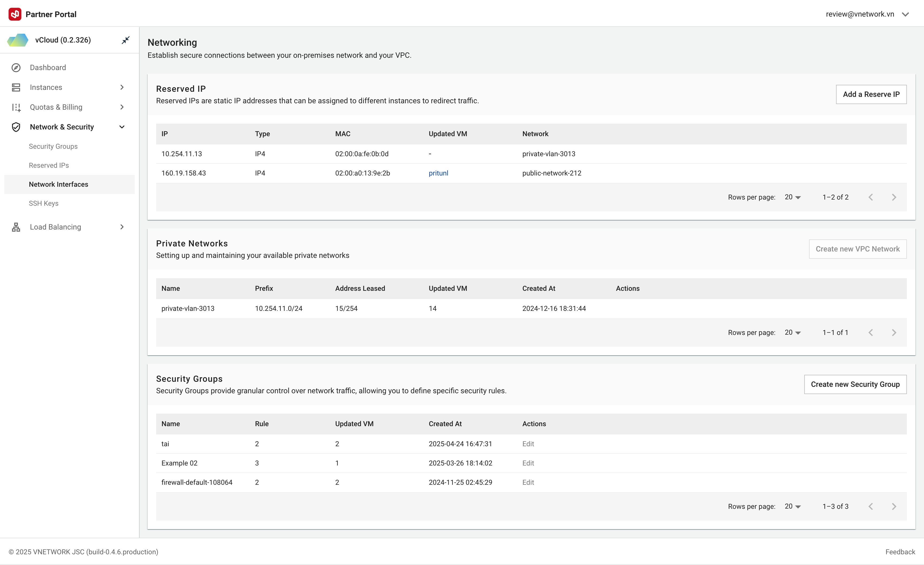Click public-network-212 network cell

coord(552,173)
